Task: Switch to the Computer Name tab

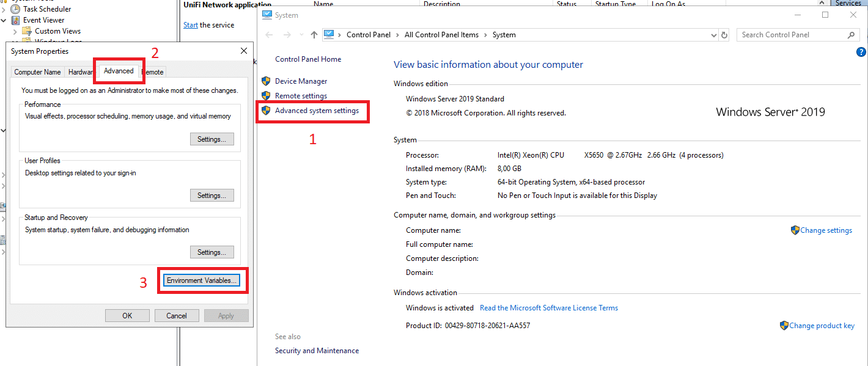Action: point(37,72)
